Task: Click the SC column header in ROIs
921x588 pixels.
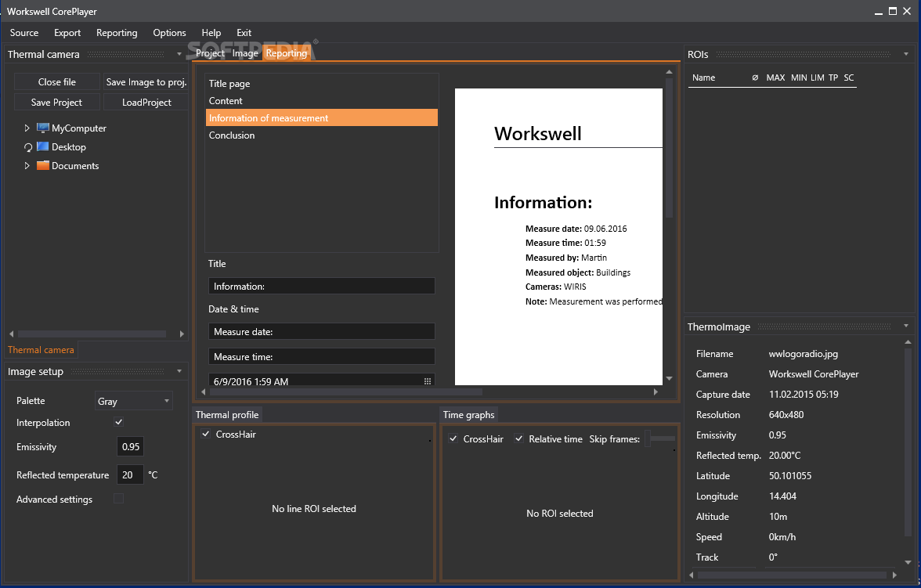Action: click(x=849, y=78)
